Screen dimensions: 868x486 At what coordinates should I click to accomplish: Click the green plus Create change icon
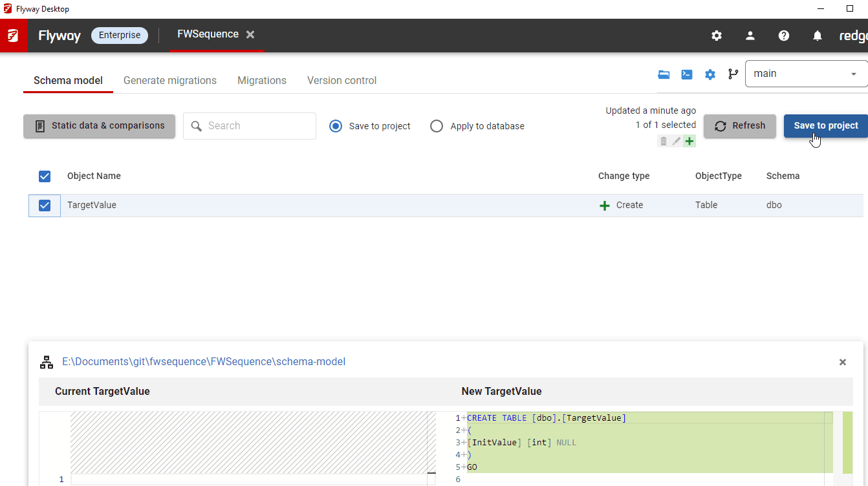[605, 206]
